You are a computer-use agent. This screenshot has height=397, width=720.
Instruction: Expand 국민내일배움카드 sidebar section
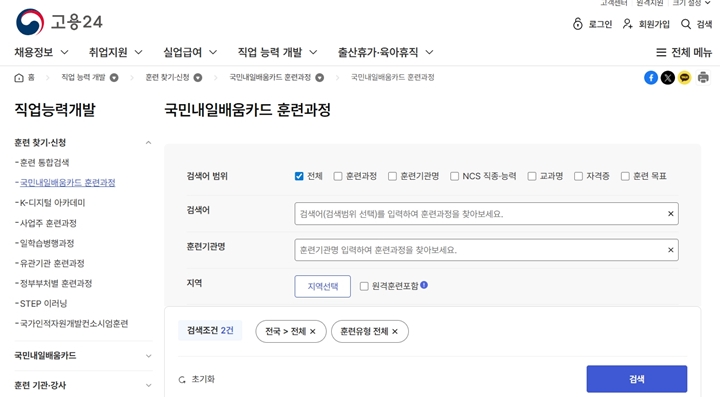click(x=83, y=356)
